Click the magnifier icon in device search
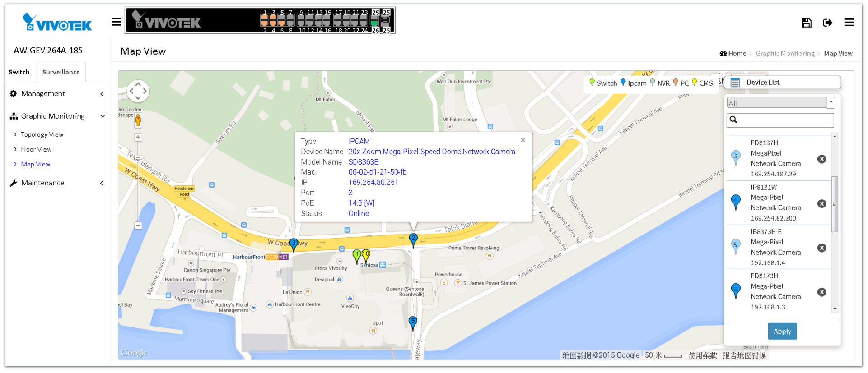This screenshot has width=868, height=373. (733, 120)
